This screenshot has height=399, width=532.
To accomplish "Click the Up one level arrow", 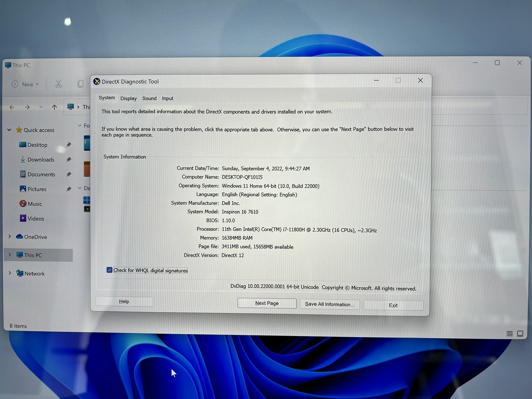I will click(x=54, y=107).
